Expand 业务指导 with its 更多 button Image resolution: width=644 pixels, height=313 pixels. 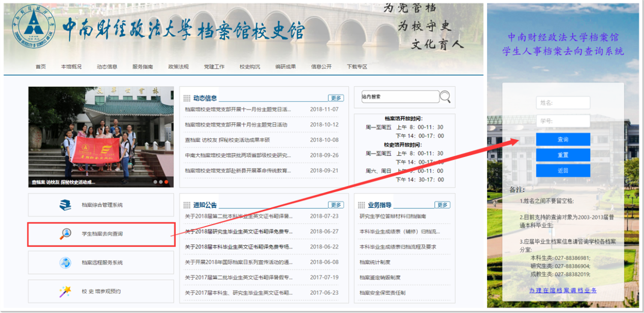coord(442,205)
